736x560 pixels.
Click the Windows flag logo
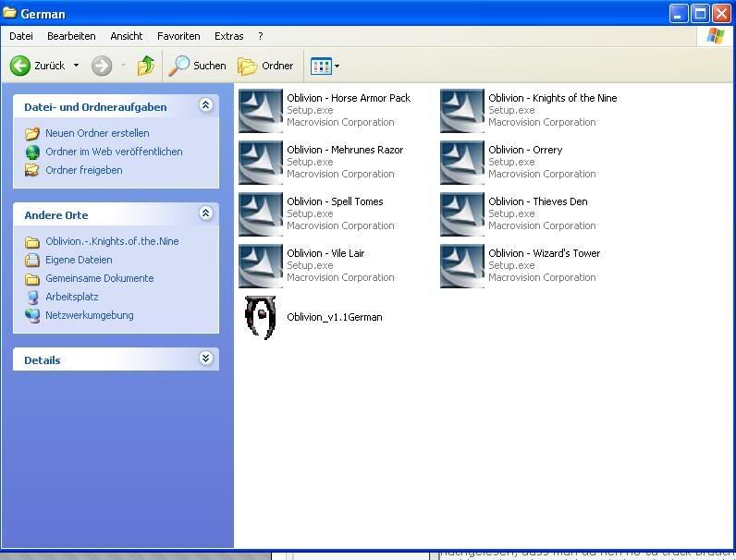click(715, 36)
